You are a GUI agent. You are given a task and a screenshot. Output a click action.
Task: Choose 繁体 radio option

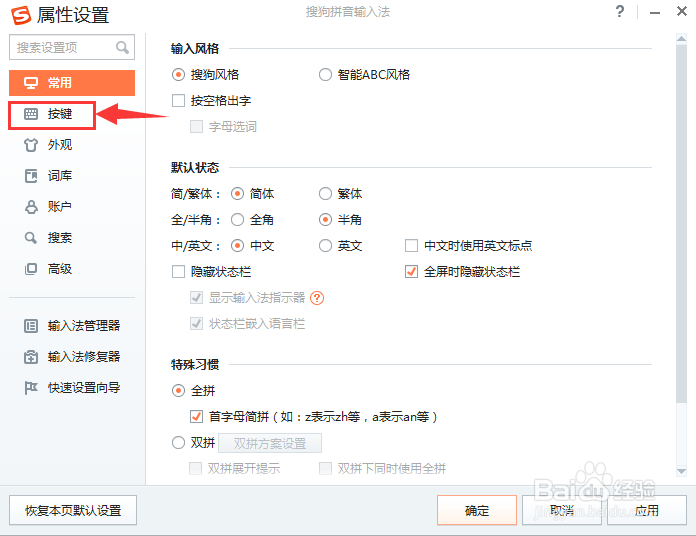tap(325, 194)
